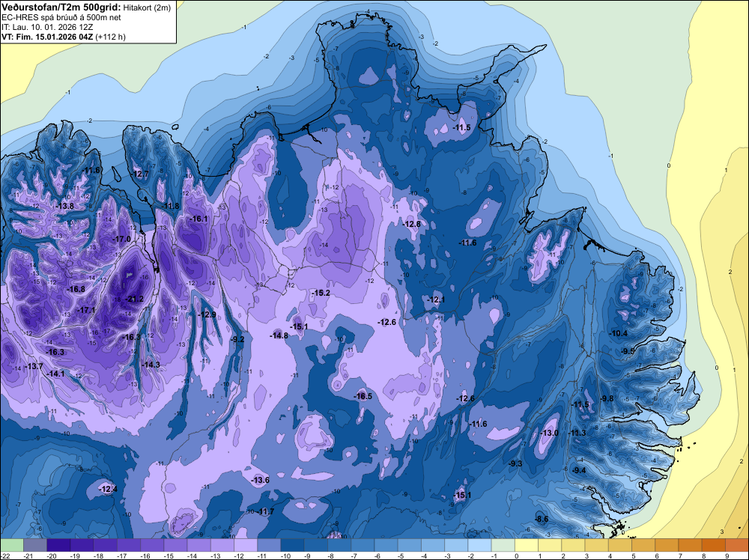Click the -14.8 temperature label
749x560 pixels.
[279, 335]
